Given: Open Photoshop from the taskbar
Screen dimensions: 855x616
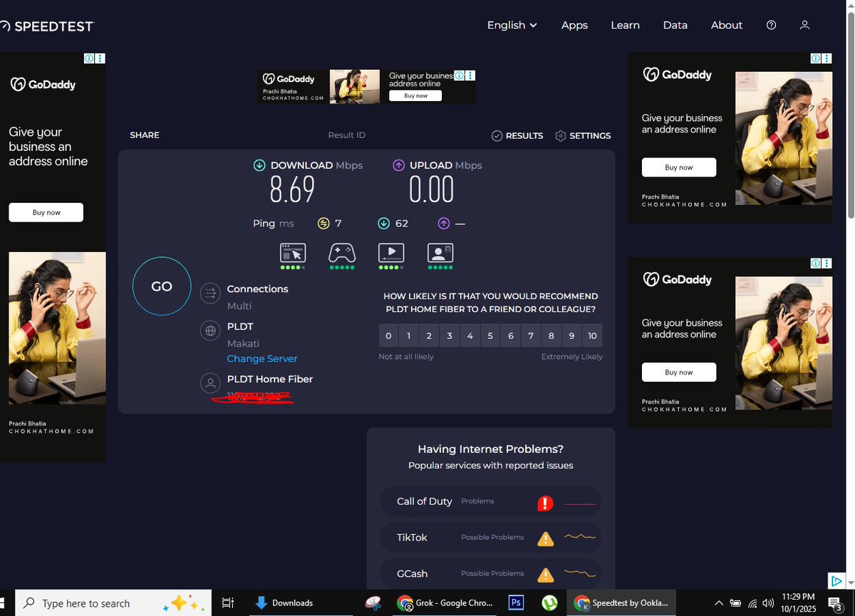Looking at the screenshot, I should pos(516,602).
